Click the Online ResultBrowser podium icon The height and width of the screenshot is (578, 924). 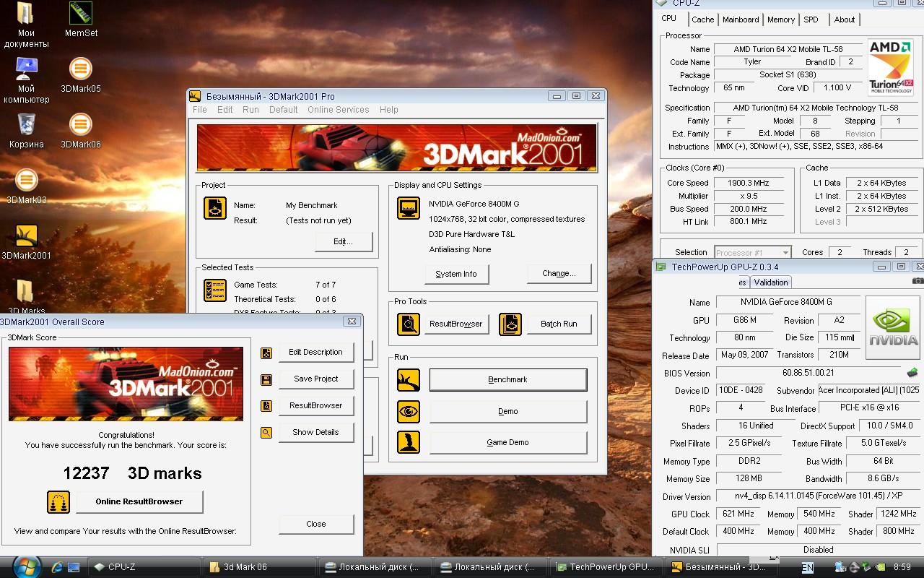coord(58,501)
